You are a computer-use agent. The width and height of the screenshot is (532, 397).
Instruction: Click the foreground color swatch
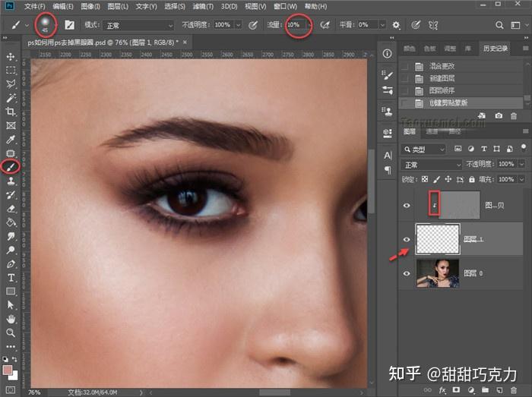tap(7, 370)
